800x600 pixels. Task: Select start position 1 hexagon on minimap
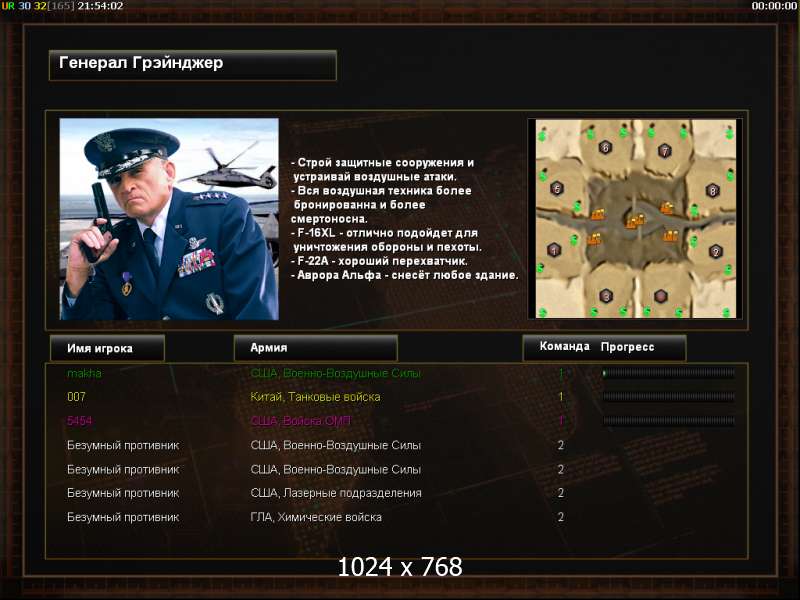tap(554, 250)
